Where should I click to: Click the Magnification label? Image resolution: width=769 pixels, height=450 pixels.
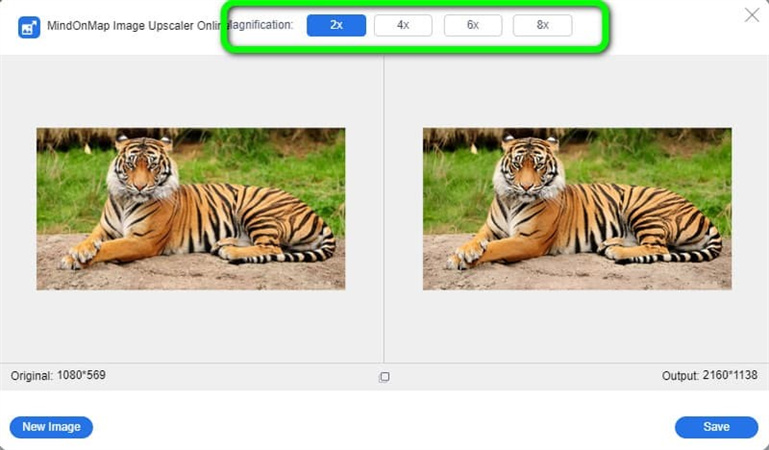[x=260, y=25]
